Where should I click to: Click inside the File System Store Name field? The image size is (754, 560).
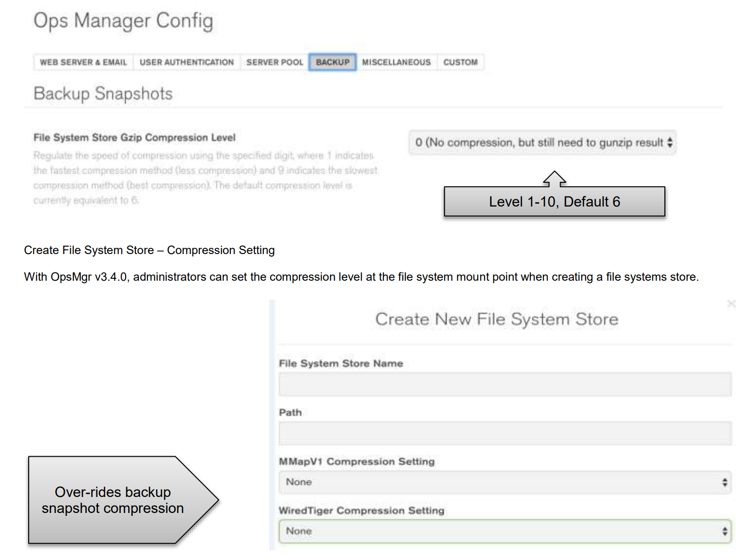[504, 384]
